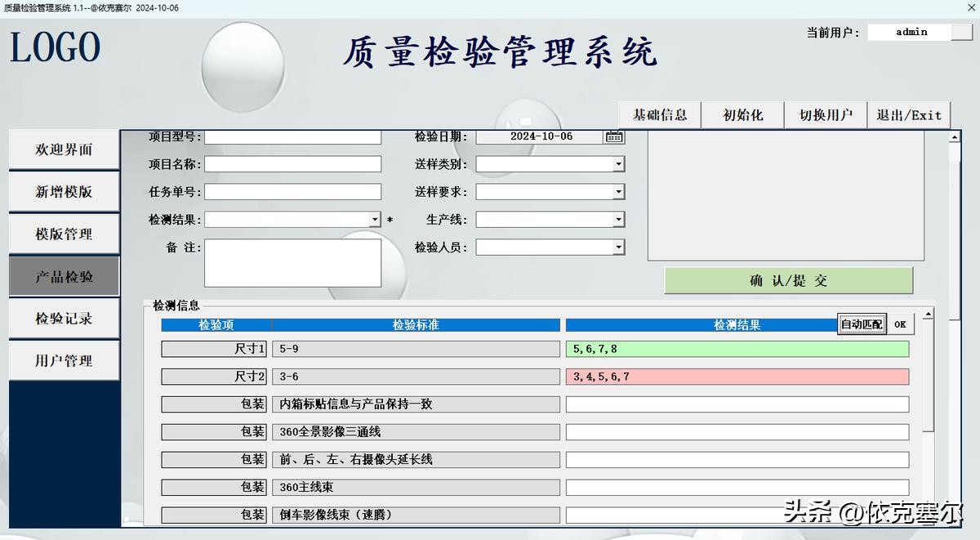Expand the 送样类别 dropdown
This screenshot has height=540, width=980.
click(x=618, y=164)
